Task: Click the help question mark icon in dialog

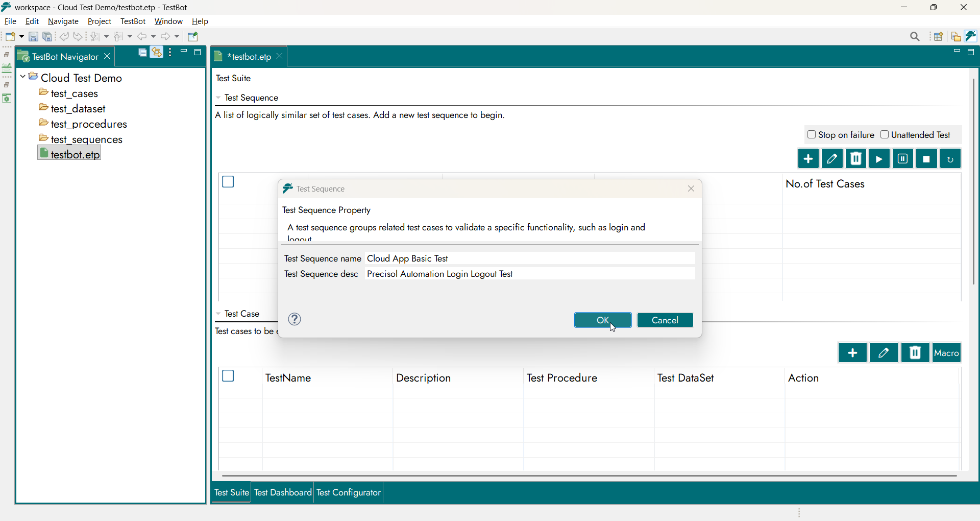Action: tap(295, 320)
